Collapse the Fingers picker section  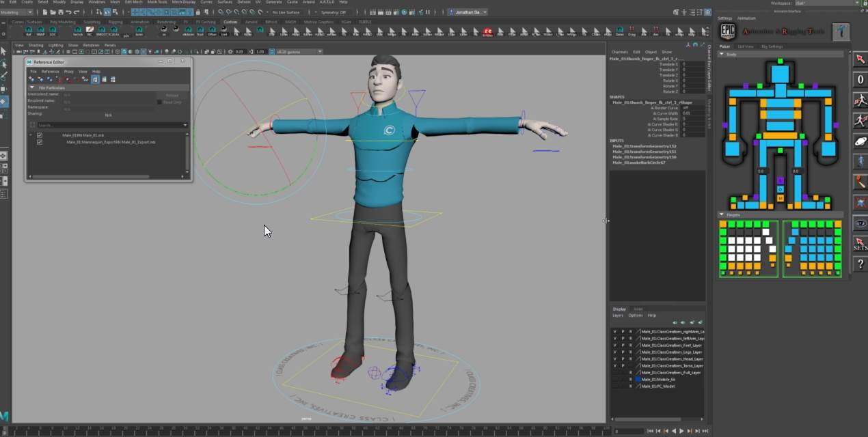tap(722, 214)
